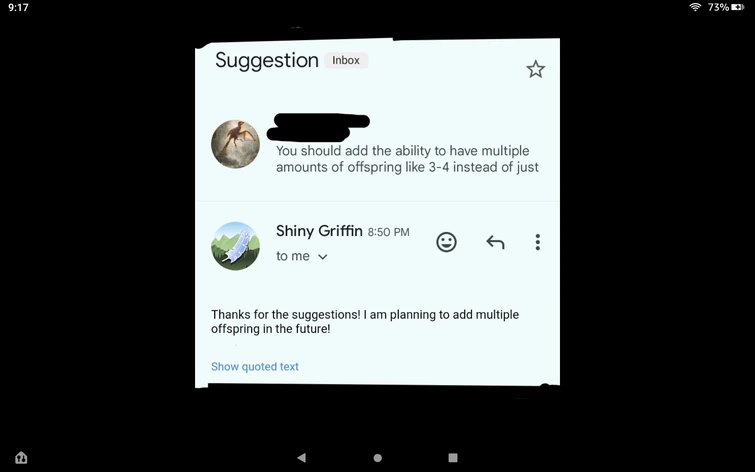Star the Suggestion email
Screen dimensions: 755x472
[x=535, y=69]
